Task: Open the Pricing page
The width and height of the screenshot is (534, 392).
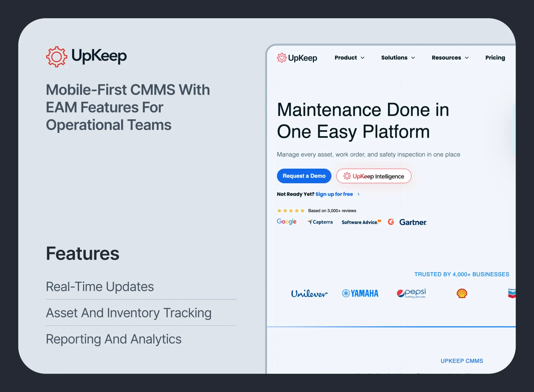Action: point(495,58)
